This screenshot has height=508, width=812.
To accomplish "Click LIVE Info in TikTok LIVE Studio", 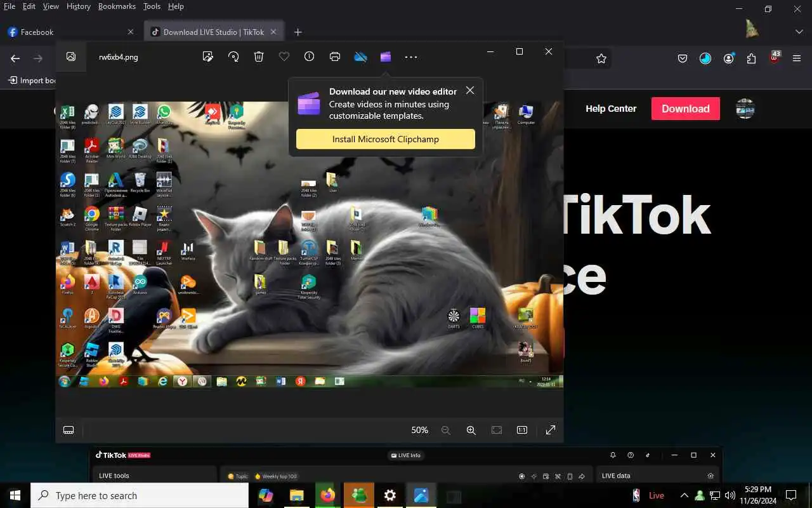I will click(405, 455).
